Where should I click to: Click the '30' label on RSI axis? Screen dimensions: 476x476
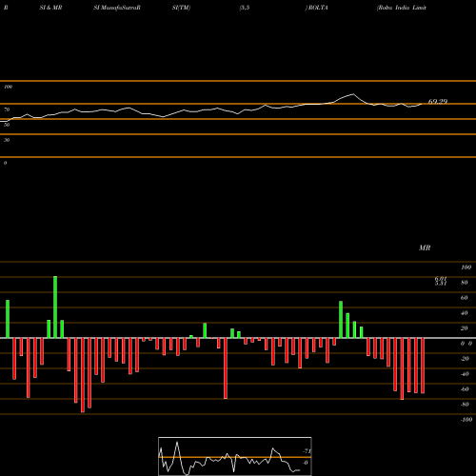pyautogui.click(x=7, y=140)
